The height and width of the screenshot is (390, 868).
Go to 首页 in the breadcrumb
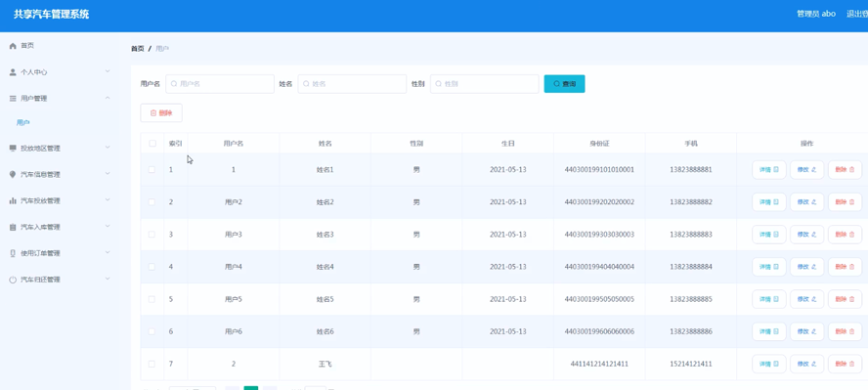click(137, 49)
